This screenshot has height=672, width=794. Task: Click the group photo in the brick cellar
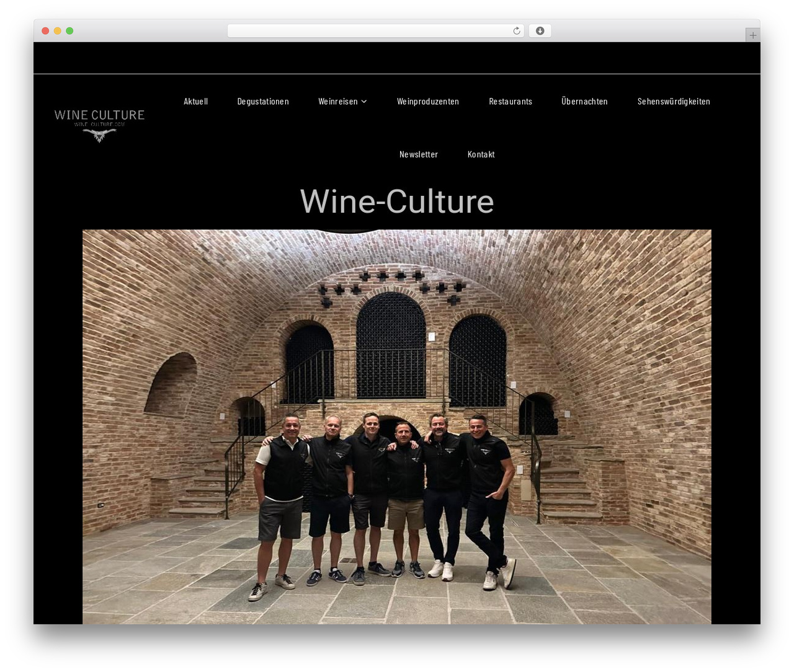tap(397, 427)
